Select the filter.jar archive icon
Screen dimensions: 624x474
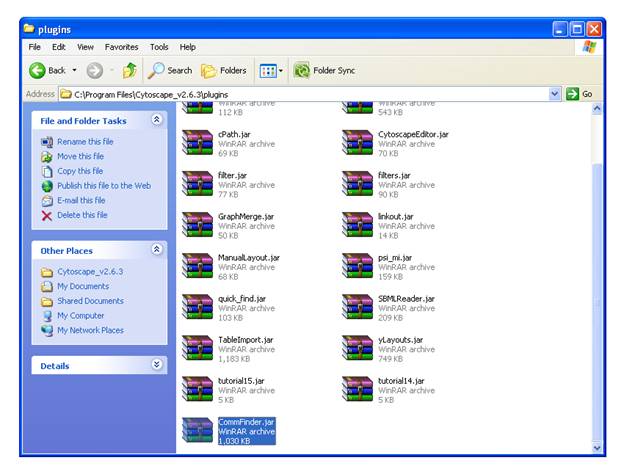coord(198,183)
